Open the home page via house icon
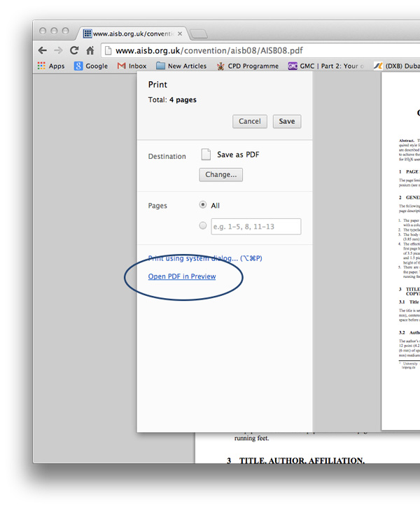Viewport: 420px width, 508px height. point(90,50)
